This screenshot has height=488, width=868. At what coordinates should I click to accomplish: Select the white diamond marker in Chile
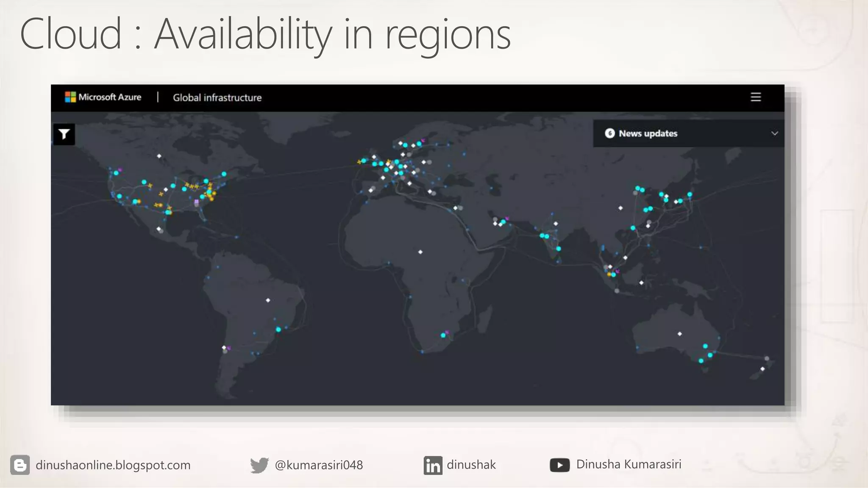(x=224, y=348)
